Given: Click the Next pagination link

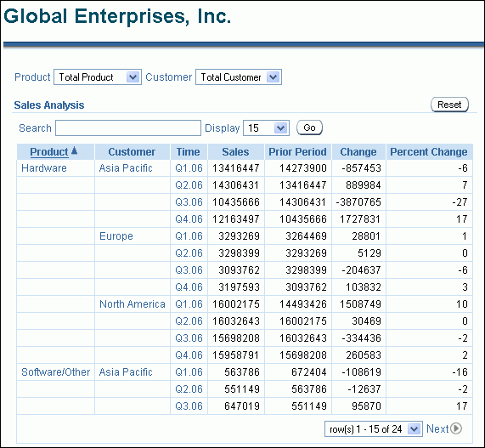Looking at the screenshot, I should 437,428.
